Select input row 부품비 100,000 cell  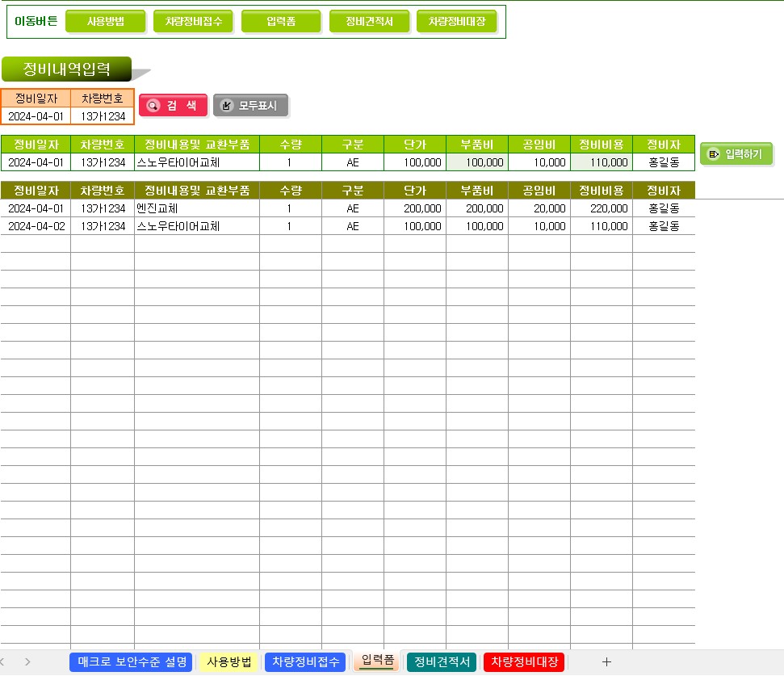pos(477,162)
